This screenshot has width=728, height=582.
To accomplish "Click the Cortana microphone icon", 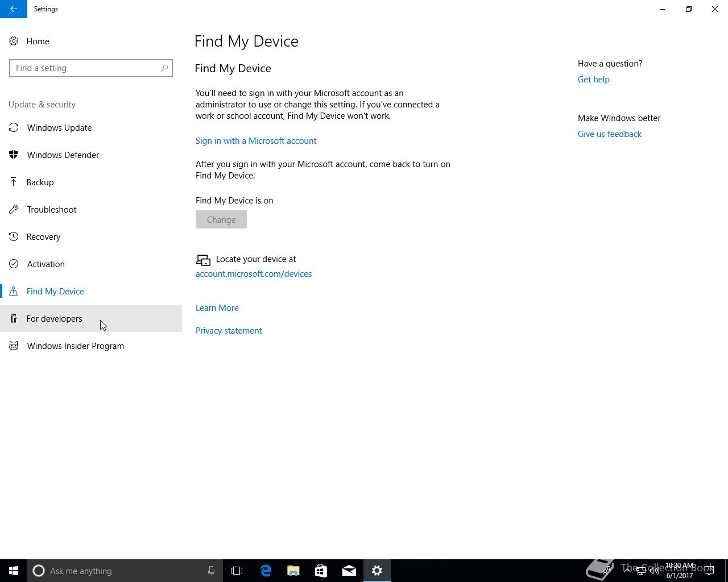I will tap(211, 571).
